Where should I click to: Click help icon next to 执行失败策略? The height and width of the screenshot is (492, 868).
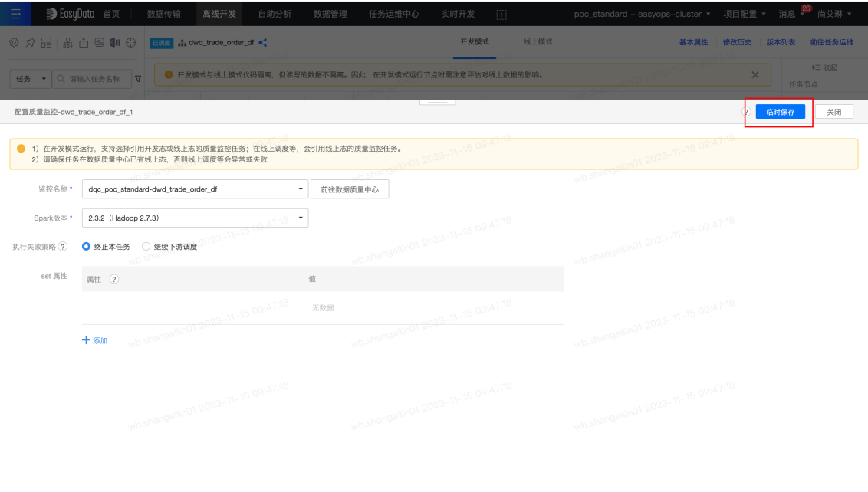pyautogui.click(x=63, y=247)
